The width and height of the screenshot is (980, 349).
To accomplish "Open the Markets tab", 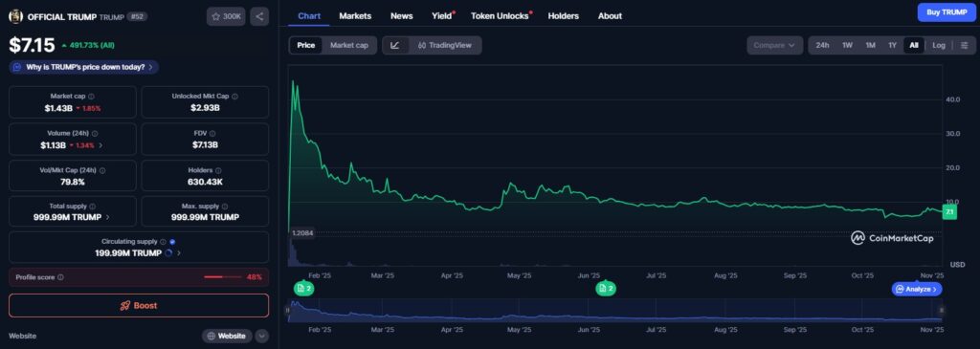I will pyautogui.click(x=355, y=15).
